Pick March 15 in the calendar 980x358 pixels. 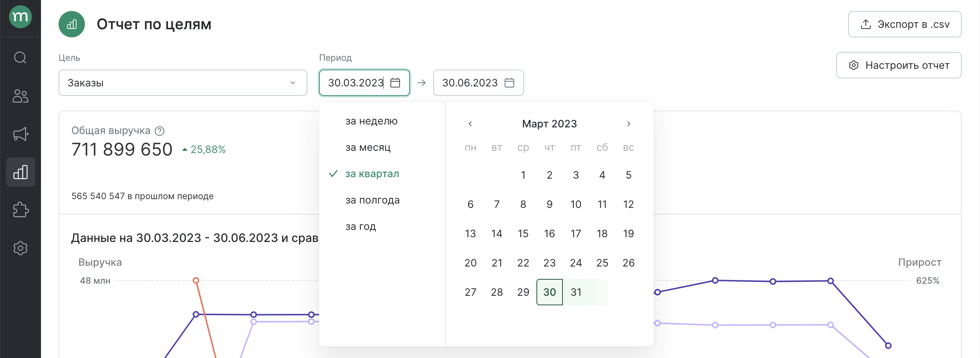[523, 234]
